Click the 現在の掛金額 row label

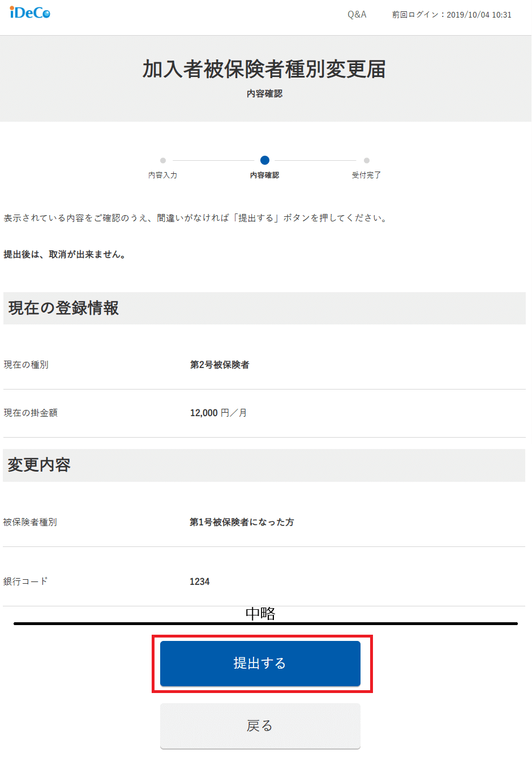[x=31, y=413]
